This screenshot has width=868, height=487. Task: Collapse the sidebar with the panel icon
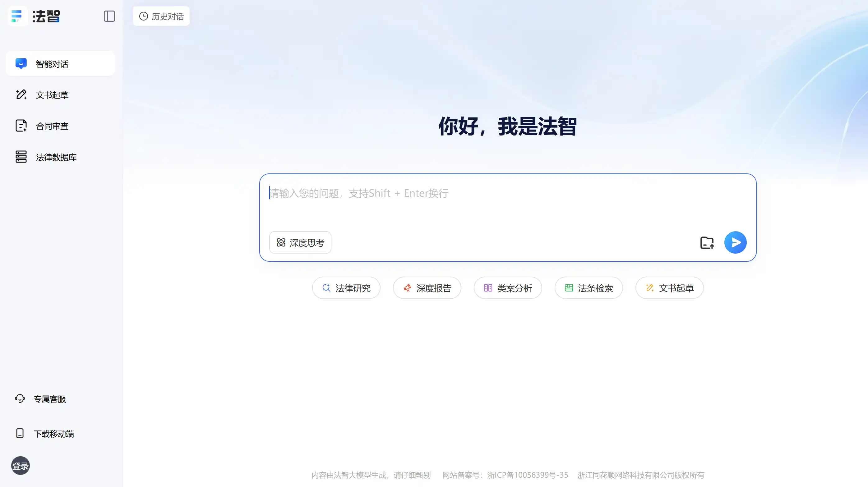point(109,16)
